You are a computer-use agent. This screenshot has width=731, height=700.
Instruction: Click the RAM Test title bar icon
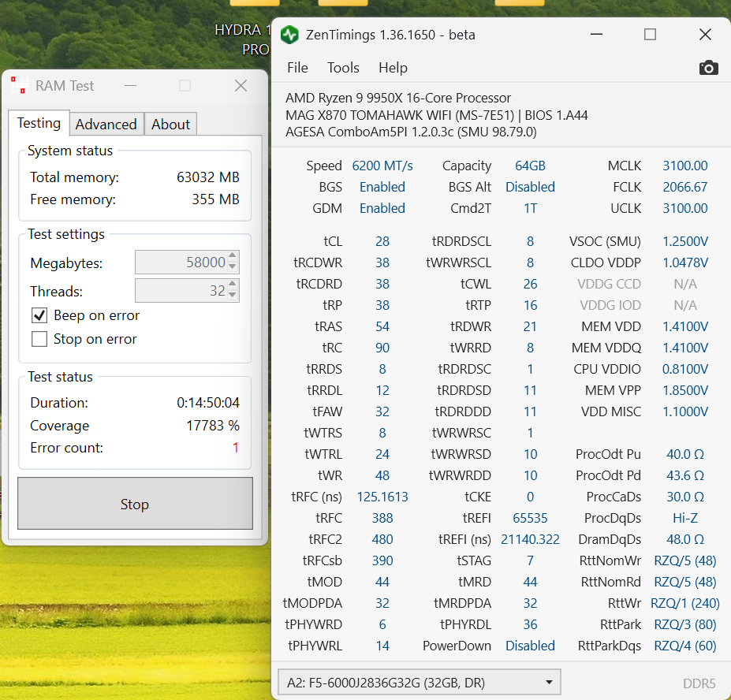pyautogui.click(x=19, y=86)
